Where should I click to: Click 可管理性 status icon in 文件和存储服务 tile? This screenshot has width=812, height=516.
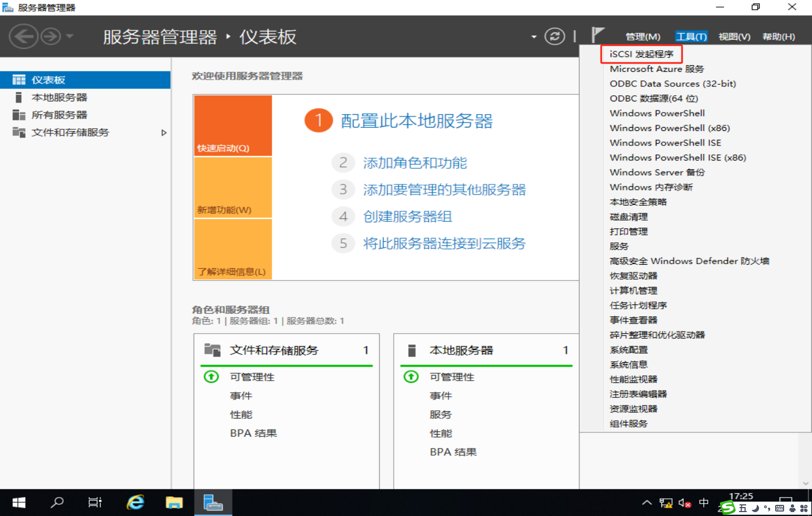[211, 377]
